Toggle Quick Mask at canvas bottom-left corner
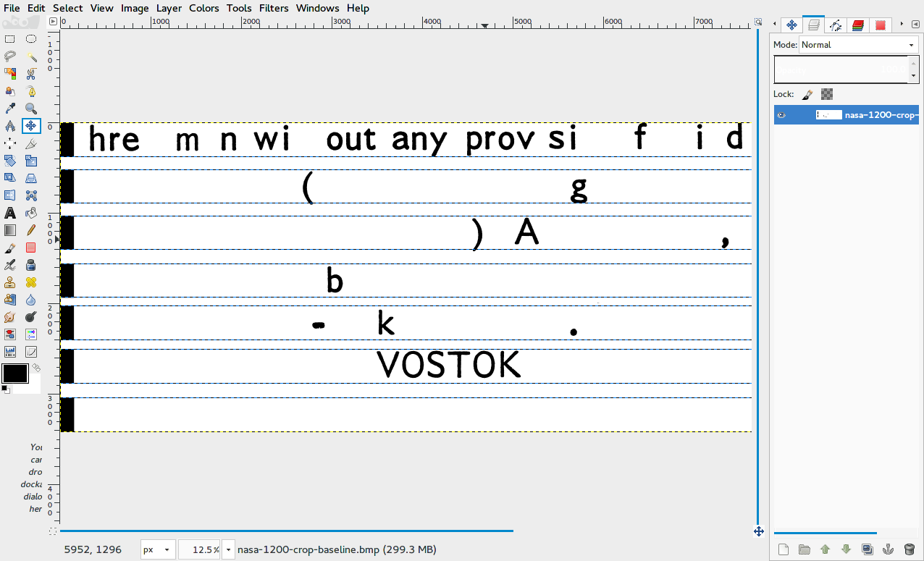924x561 pixels. 53,531
